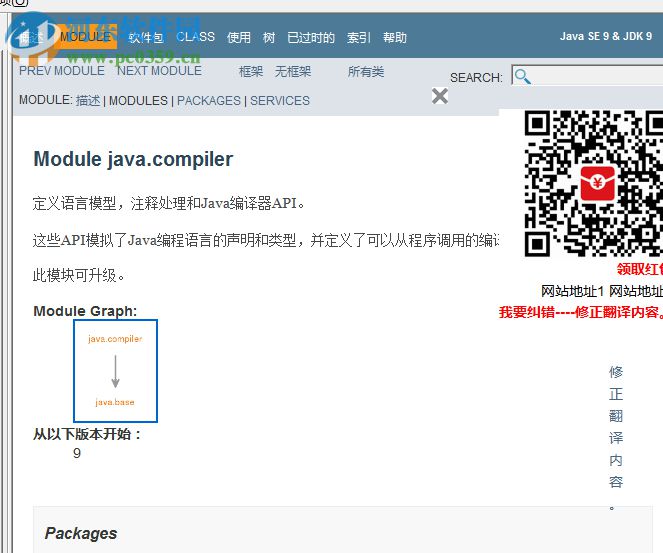Screen dimensions: 663x553
Task: Click the Module java.compiler heading
Action: [x=133, y=159]
